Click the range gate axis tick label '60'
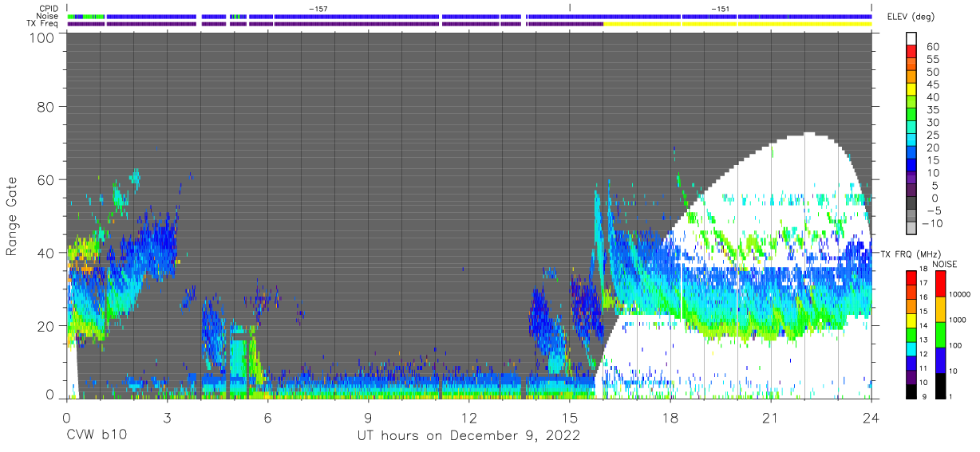 click(45, 179)
